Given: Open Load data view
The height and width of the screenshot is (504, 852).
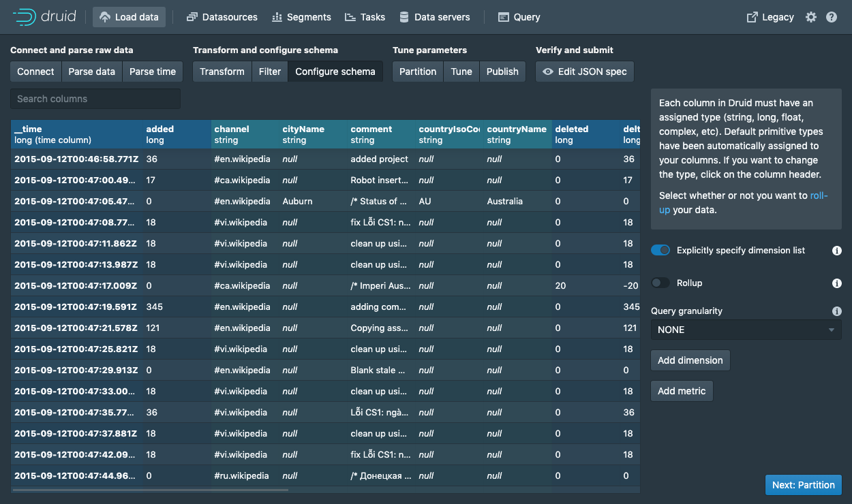Looking at the screenshot, I should click(x=130, y=17).
